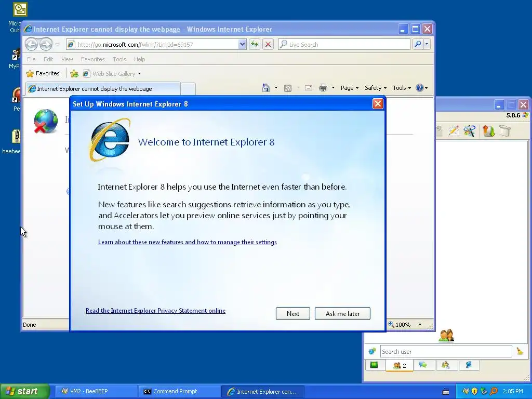The width and height of the screenshot is (532, 399).
Task: Click the BeeBEEP file transfer arrows icon
Action: (488, 131)
